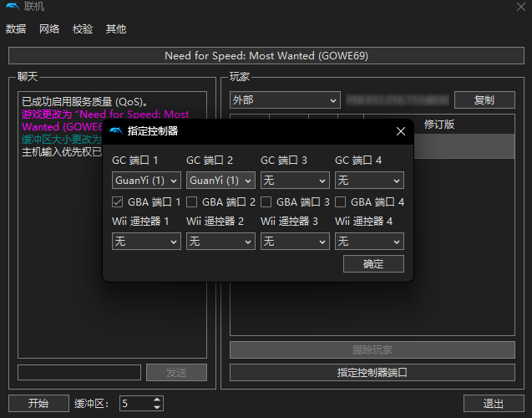Enable the GBA 端口 4 checkbox

340,202
